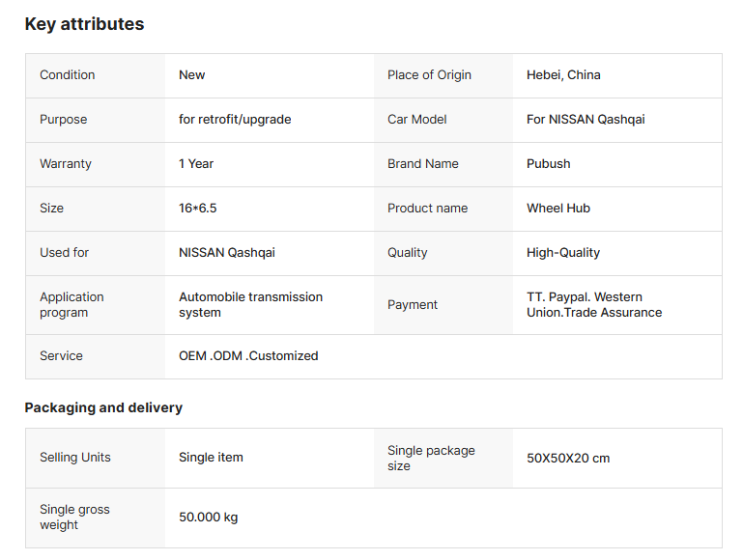Click the Pubush brand name

click(x=549, y=164)
